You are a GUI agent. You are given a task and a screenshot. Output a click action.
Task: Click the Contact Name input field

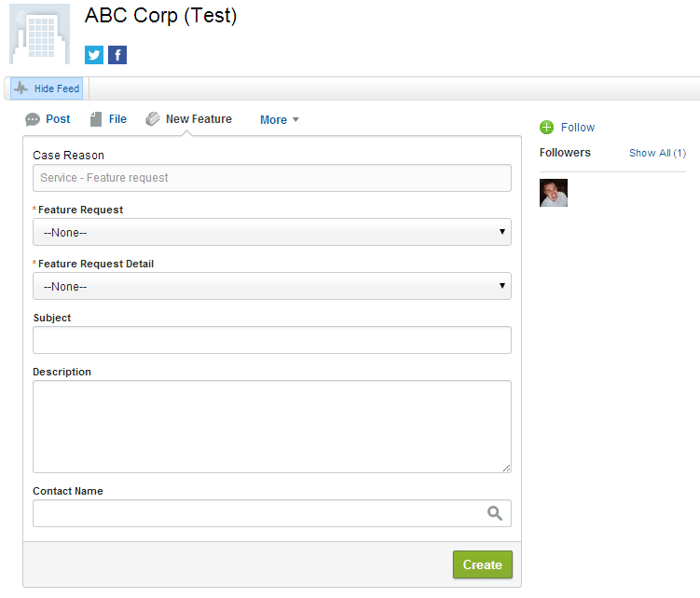click(256, 513)
